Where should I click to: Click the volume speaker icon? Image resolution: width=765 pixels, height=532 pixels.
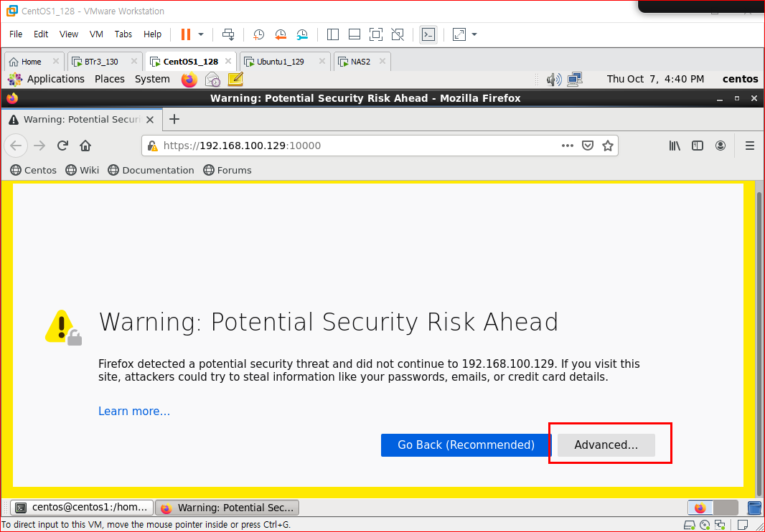(x=554, y=80)
